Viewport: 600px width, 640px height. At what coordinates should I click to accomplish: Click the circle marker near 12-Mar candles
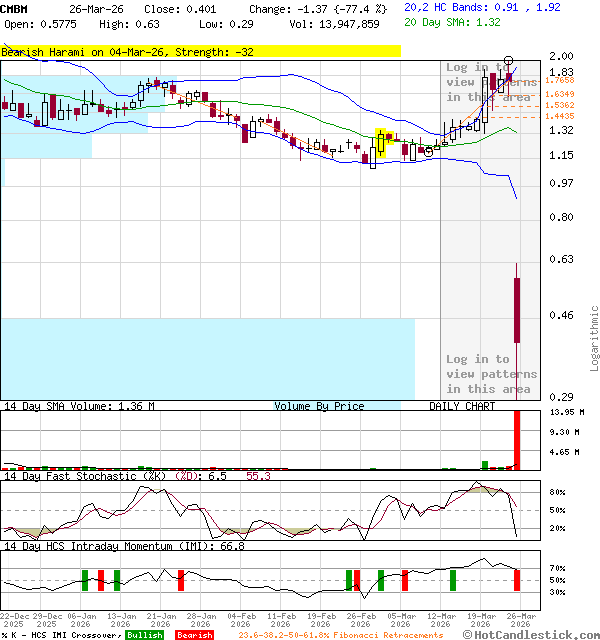pyautogui.click(x=428, y=151)
